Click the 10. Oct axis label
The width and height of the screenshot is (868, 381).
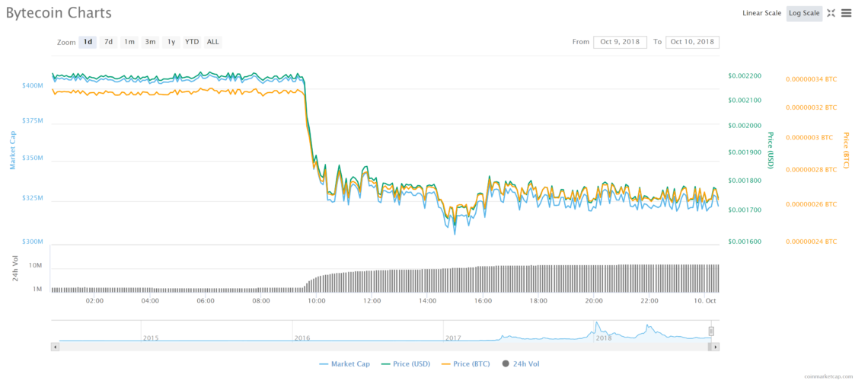click(x=705, y=301)
